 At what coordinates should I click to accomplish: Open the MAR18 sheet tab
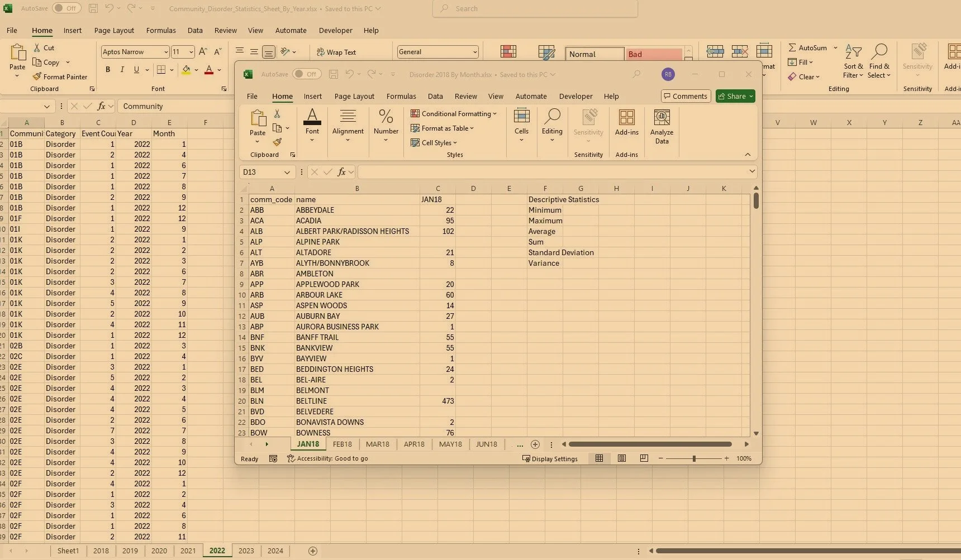(377, 444)
